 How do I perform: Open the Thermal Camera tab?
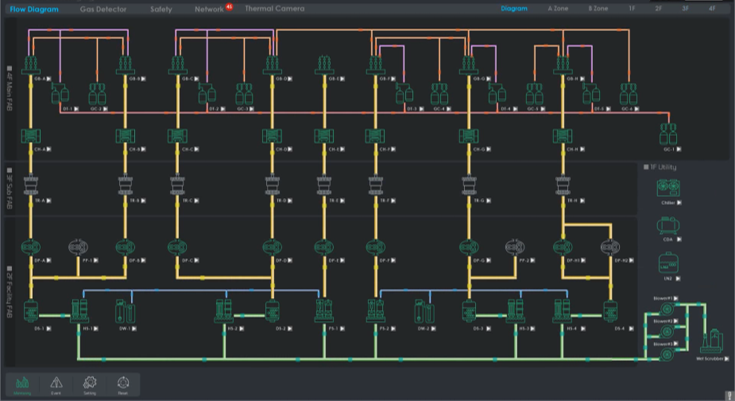[273, 8]
